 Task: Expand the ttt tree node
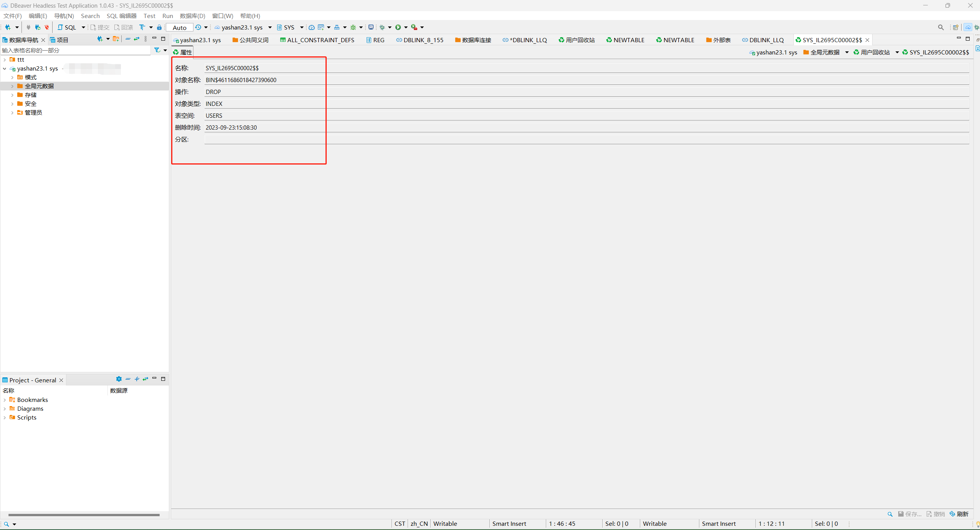point(5,59)
